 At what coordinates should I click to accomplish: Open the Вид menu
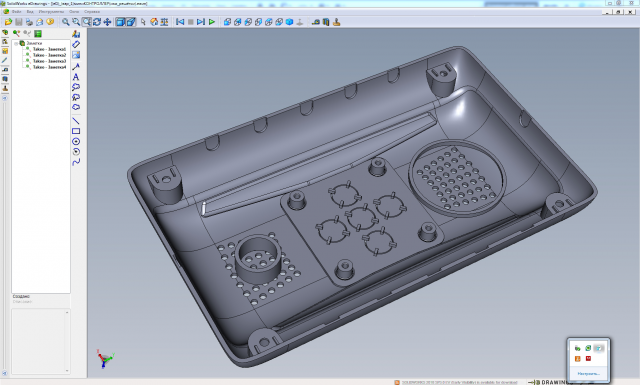pos(30,11)
